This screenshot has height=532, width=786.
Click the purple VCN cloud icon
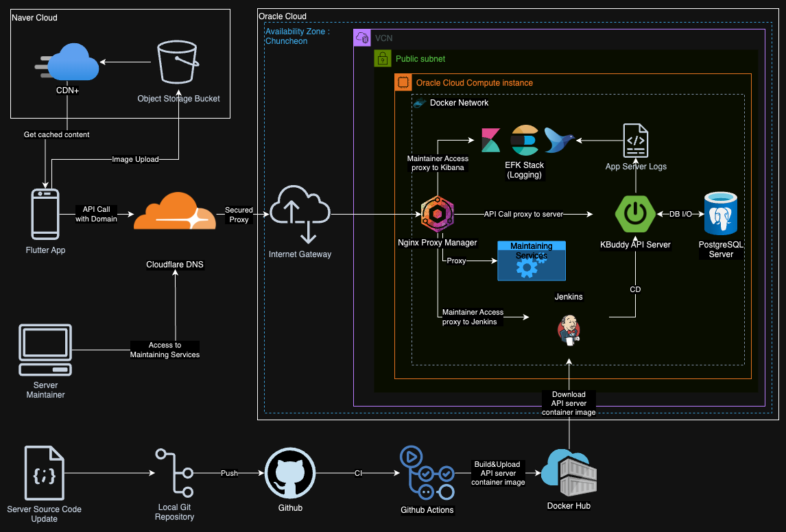362,38
